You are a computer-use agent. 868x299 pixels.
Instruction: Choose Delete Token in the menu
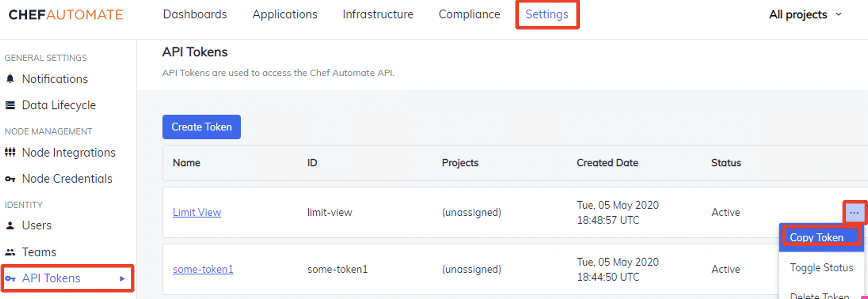[820, 295]
